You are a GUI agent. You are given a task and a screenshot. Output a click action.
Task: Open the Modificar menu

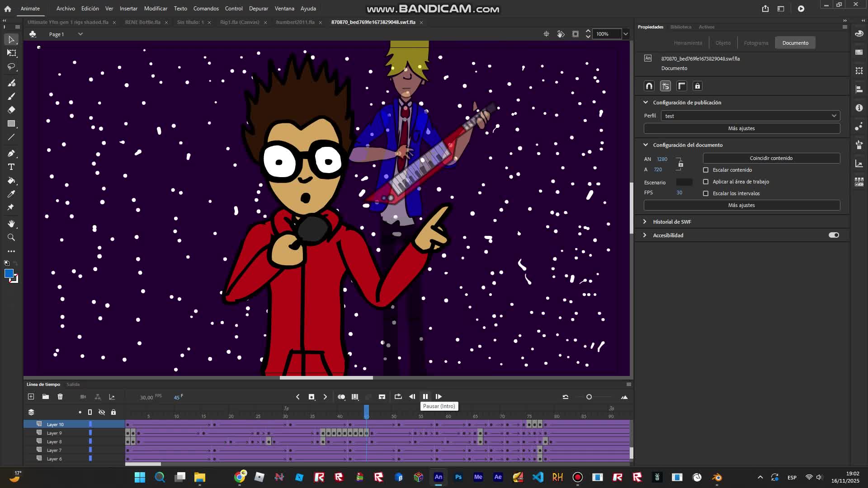click(x=156, y=8)
